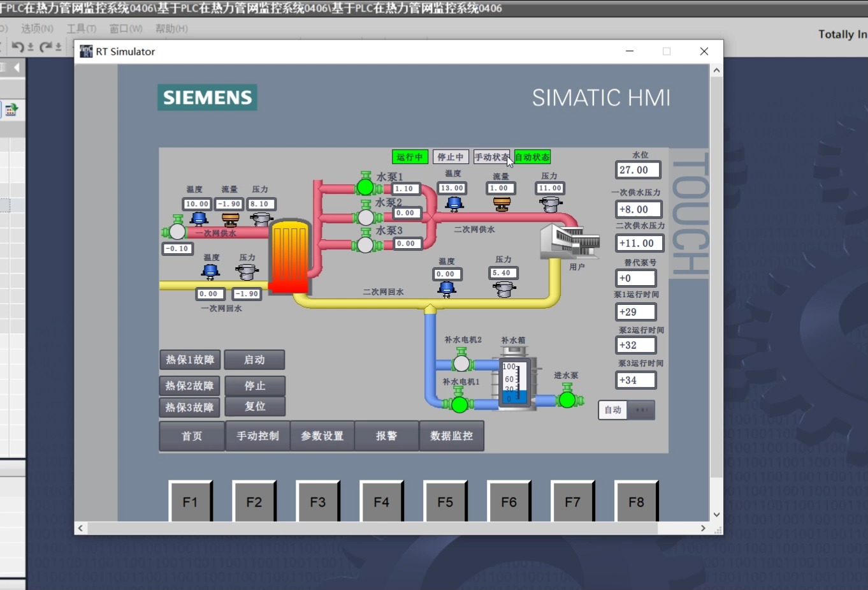The height and width of the screenshot is (590, 868).
Task: Click the 自动状态 status indicator
Action: click(x=532, y=157)
